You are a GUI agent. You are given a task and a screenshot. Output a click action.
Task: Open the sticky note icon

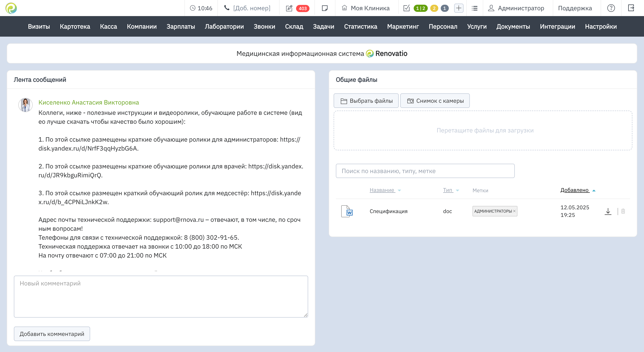(x=325, y=8)
